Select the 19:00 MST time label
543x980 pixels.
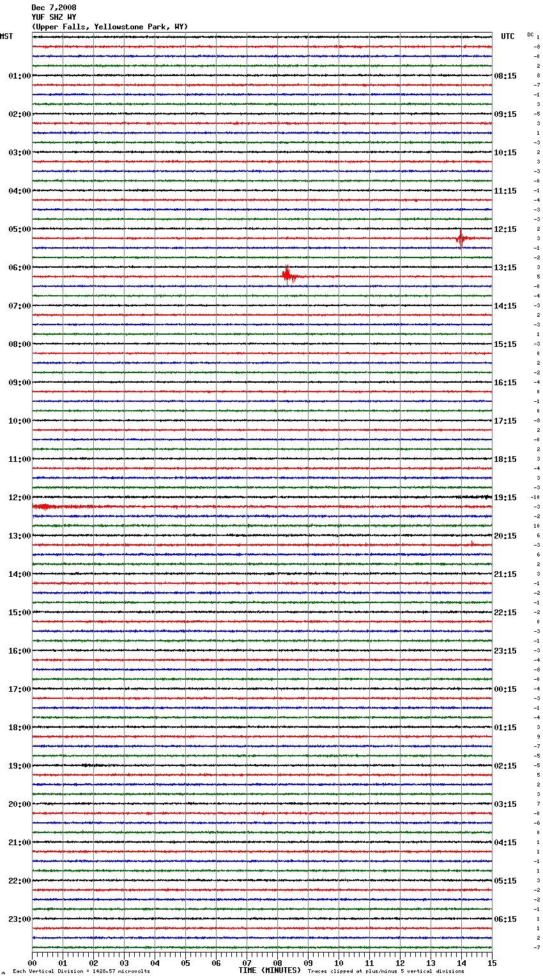tap(20, 766)
